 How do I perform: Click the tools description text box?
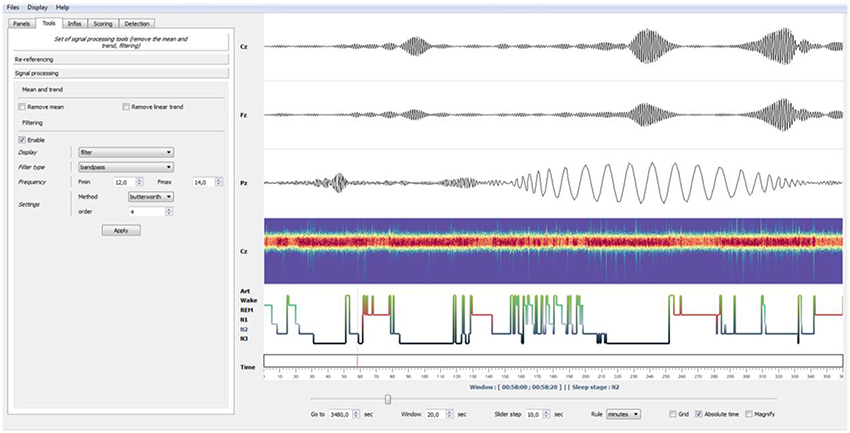click(x=121, y=43)
